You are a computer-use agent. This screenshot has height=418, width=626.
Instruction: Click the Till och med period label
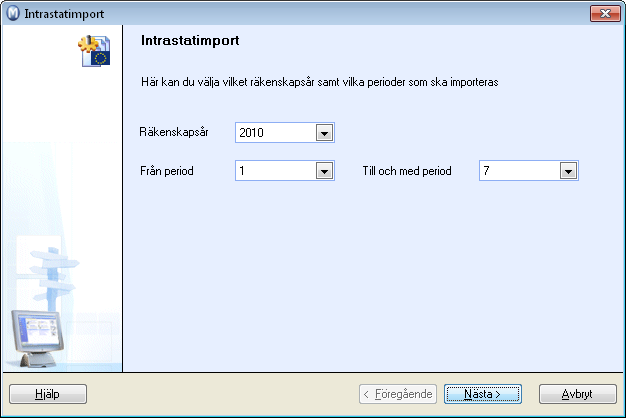tap(407, 171)
